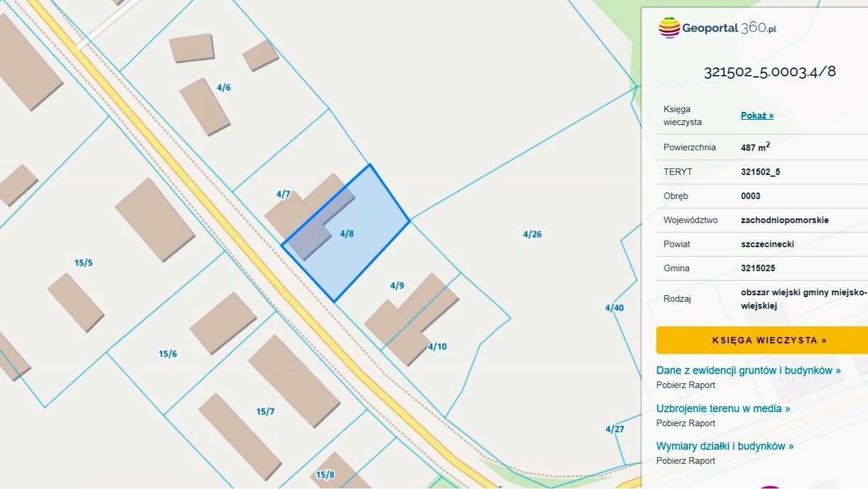This screenshot has height=489, width=868.
Task: Open the Uzbrojenie terenu w media link
Action: click(x=723, y=409)
